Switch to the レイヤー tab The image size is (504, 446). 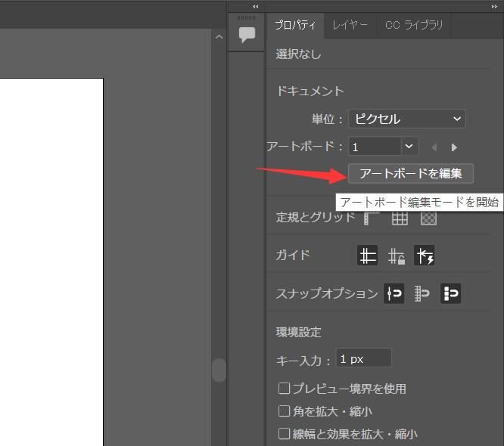pyautogui.click(x=350, y=25)
